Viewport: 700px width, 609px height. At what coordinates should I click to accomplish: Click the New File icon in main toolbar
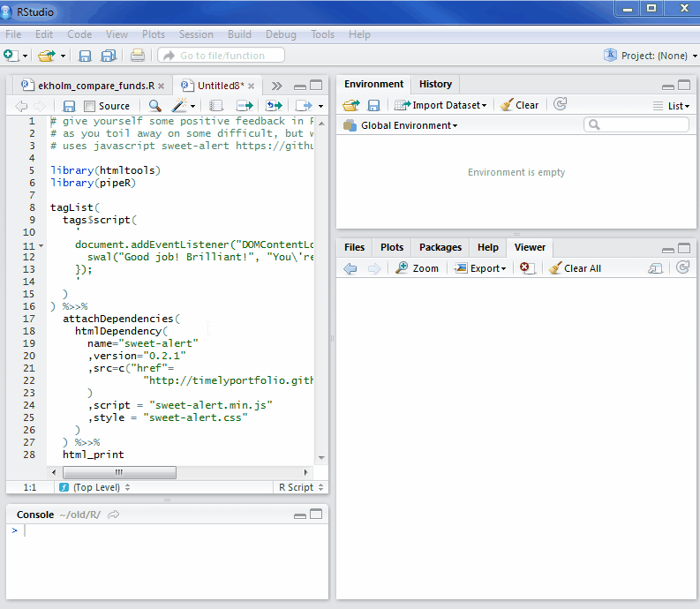pos(11,56)
